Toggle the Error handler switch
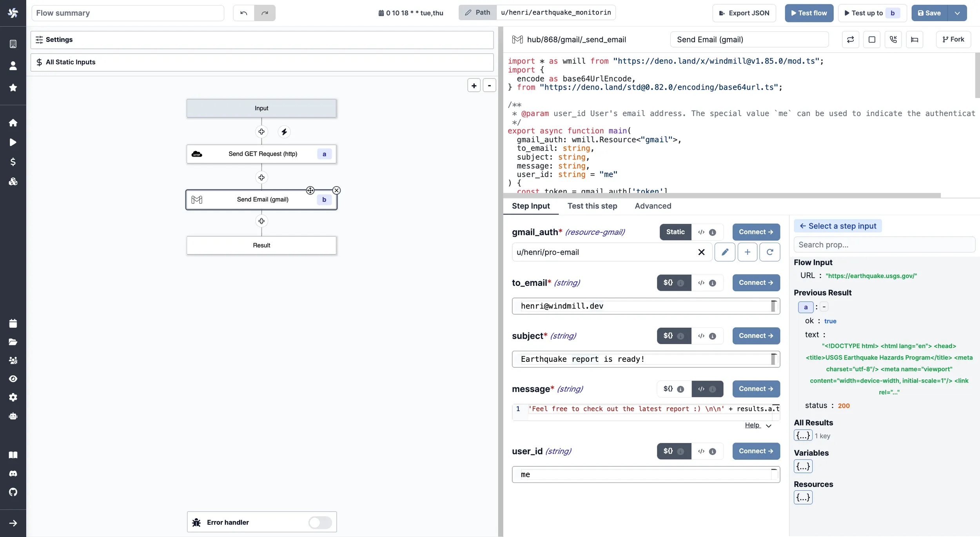Image resolution: width=980 pixels, height=537 pixels. (319, 522)
